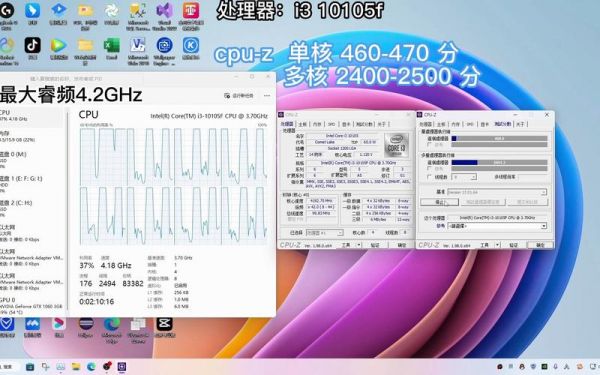Open the white pinwheel fan desktop icon
Screen dimensions: 600x375
111,11
